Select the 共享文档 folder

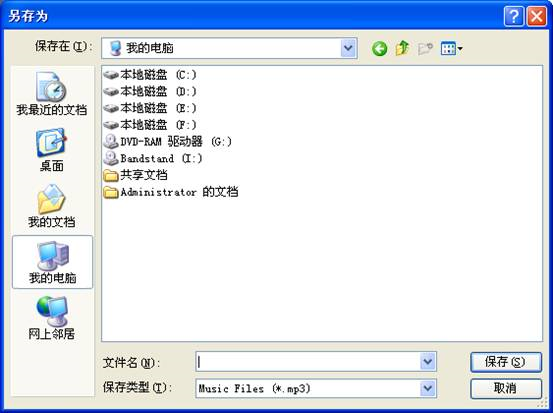(x=135, y=175)
